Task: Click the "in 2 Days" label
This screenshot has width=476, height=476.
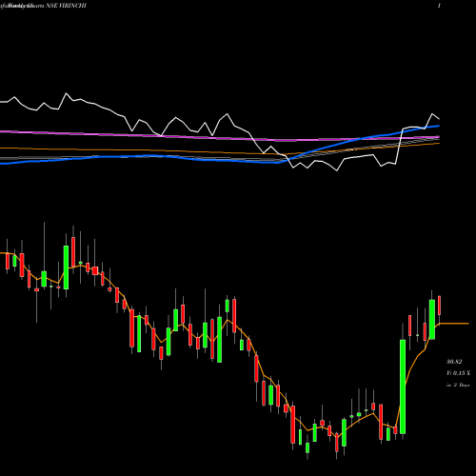Action: tap(458, 385)
